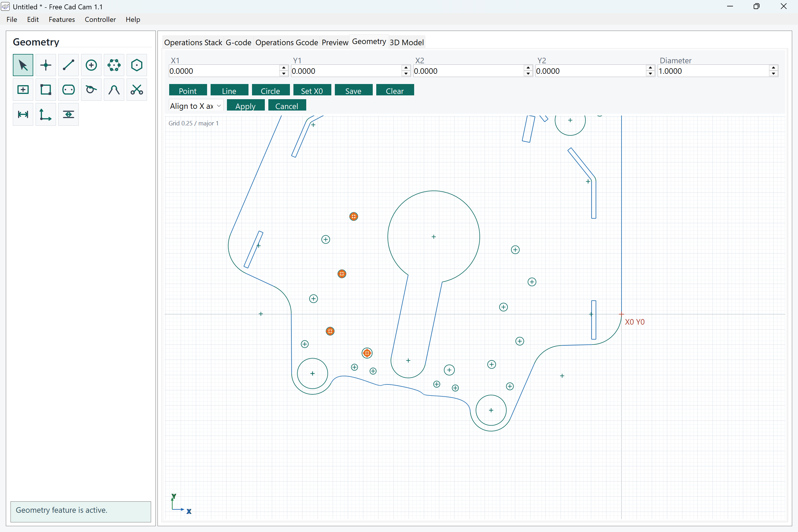Image resolution: width=798 pixels, height=532 pixels.
Task: Decrease X2 with the down stepper arrow
Action: (528, 73)
